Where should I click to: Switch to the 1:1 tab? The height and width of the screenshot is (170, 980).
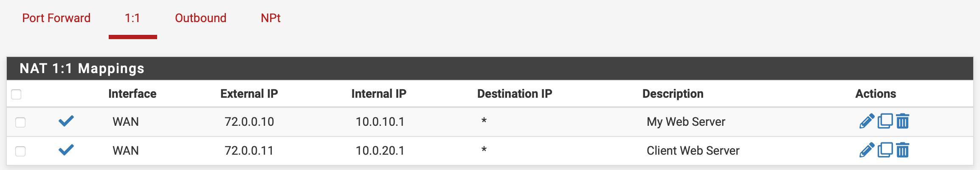coord(132,18)
